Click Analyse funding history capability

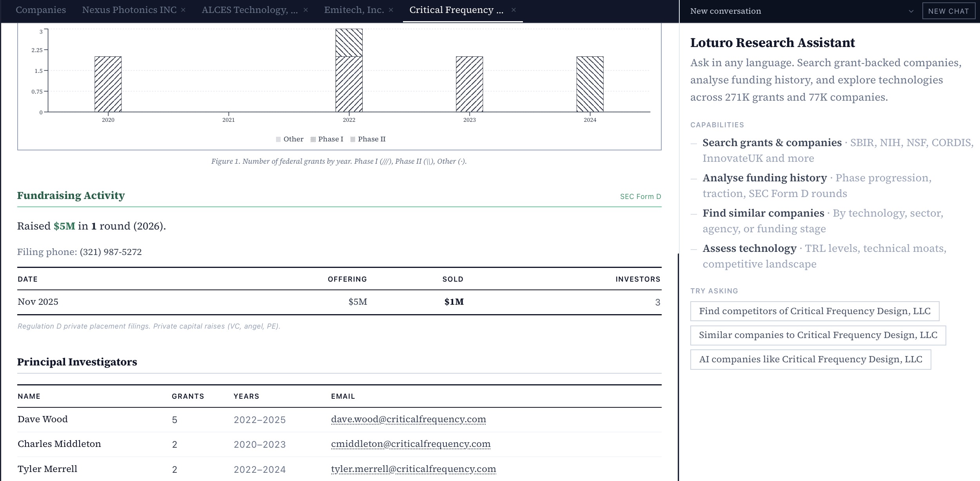coord(764,178)
